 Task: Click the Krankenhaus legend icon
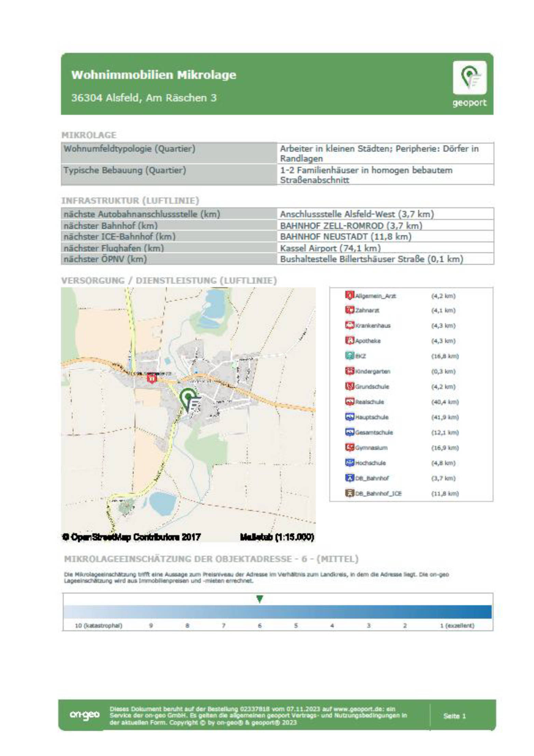click(349, 325)
